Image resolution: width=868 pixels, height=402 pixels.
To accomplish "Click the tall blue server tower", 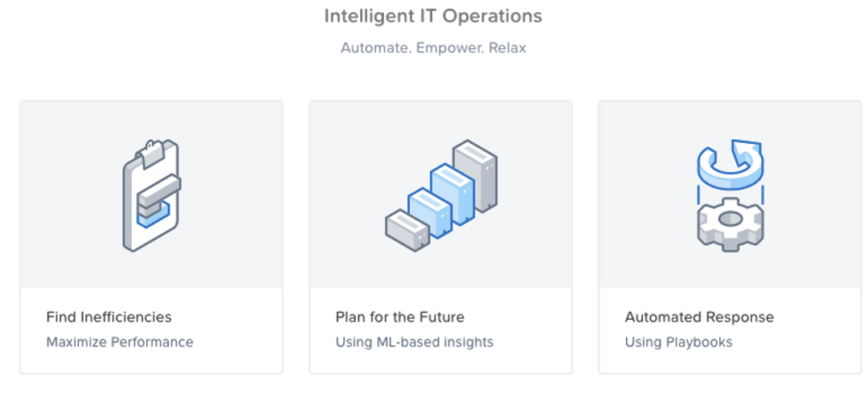I will 452,194.
